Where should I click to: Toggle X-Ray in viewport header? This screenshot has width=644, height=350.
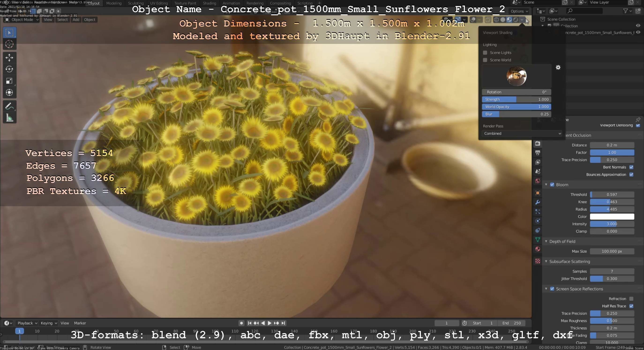[488, 19]
